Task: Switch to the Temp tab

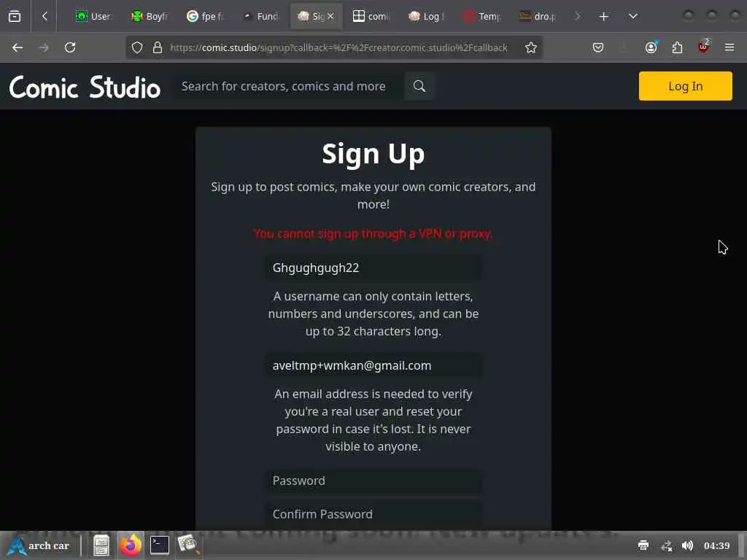Action: 482,16
